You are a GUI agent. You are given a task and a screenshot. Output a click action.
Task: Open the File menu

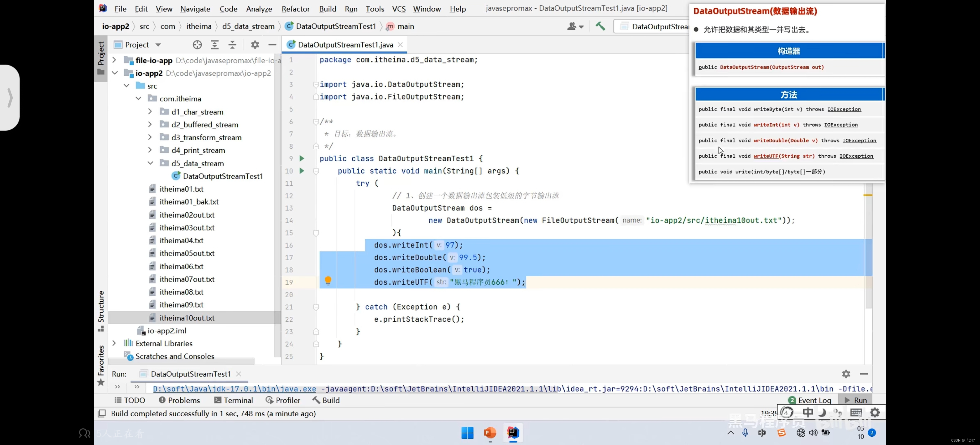120,9
